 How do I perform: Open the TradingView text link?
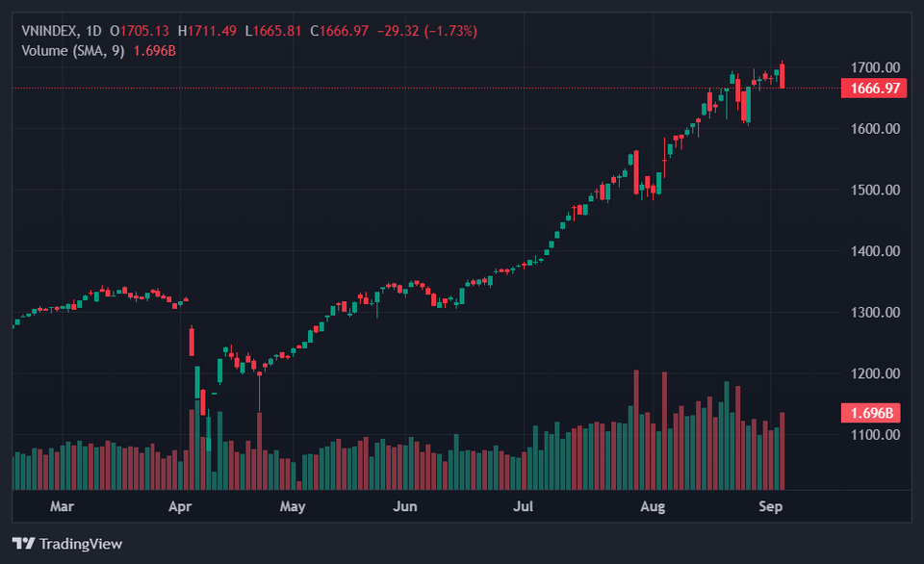81,544
